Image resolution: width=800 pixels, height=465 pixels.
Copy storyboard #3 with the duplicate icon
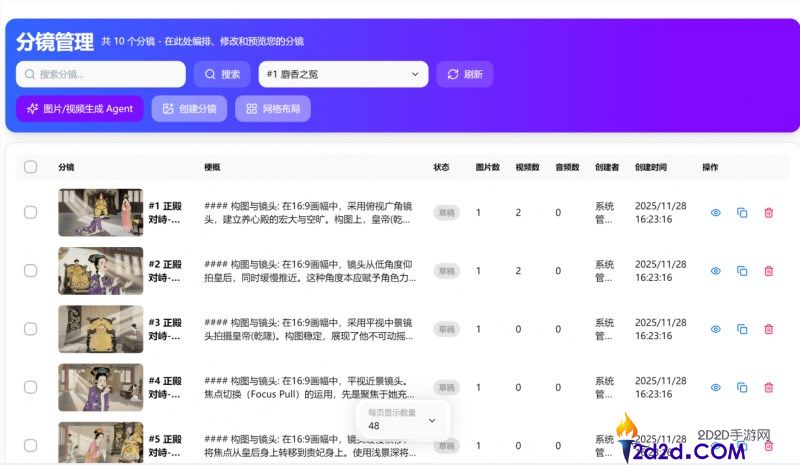pos(742,329)
